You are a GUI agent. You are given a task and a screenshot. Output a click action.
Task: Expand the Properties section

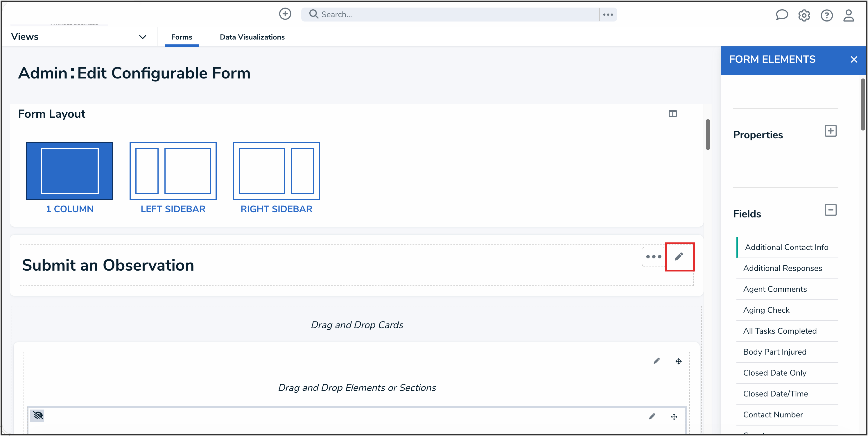831,131
